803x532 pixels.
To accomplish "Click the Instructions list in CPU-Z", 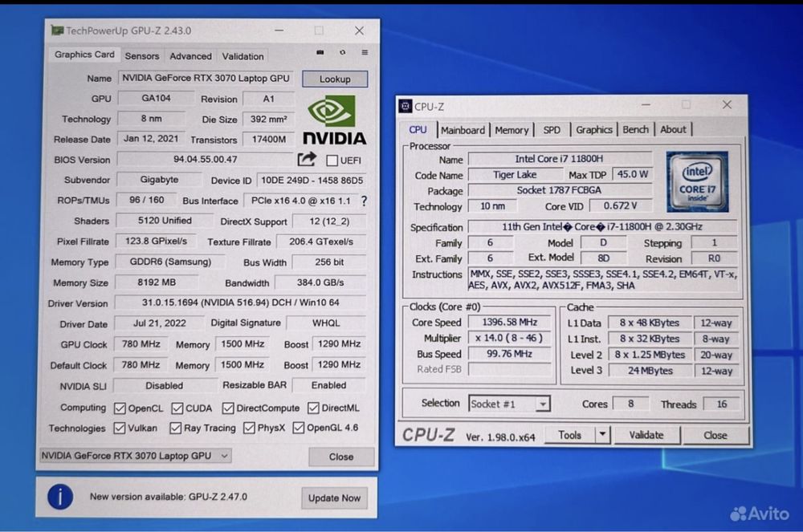I will tap(603, 280).
